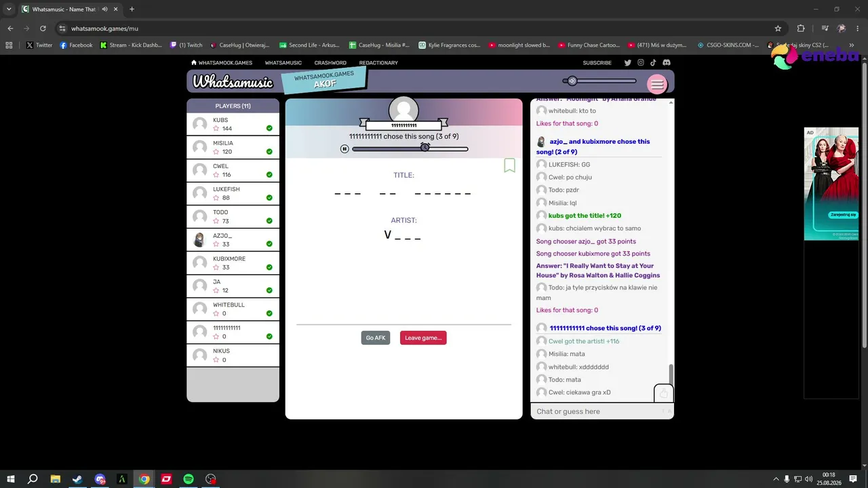Pause the song with the pause button
Image resolution: width=868 pixels, height=488 pixels.
[x=344, y=149]
